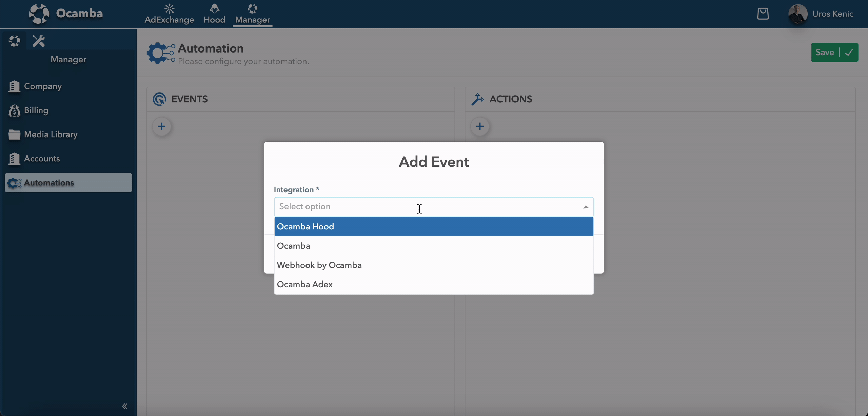Open the Automations menu item
This screenshot has width=868, height=416.
point(68,183)
